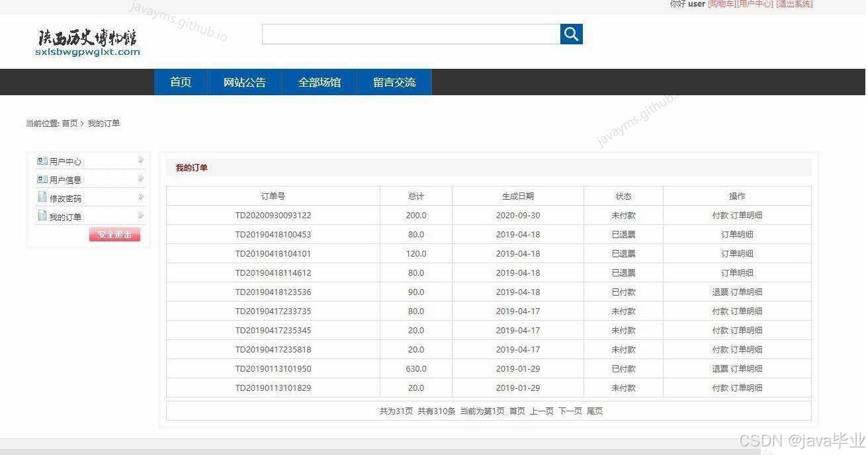The width and height of the screenshot is (868, 455).
Task: Click the arrow at right of 我的订单 row
Action: pos(141,216)
